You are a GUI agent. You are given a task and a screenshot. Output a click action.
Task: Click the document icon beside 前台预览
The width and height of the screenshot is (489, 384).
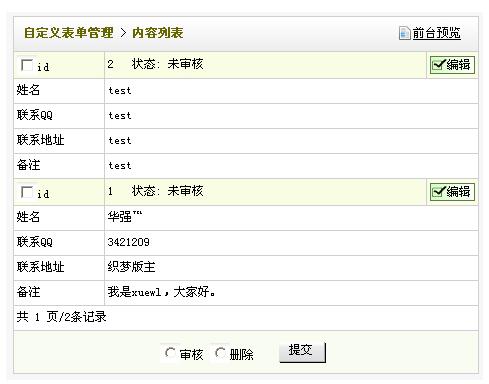(404, 33)
